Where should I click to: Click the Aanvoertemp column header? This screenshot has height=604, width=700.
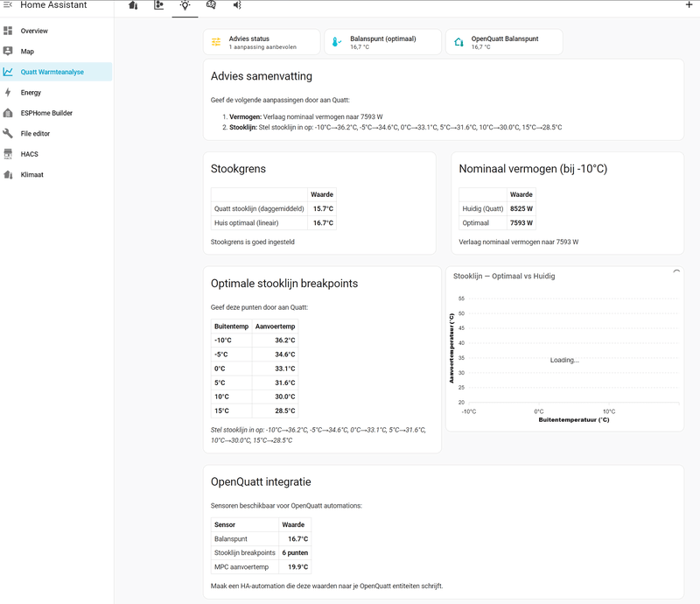pos(275,327)
